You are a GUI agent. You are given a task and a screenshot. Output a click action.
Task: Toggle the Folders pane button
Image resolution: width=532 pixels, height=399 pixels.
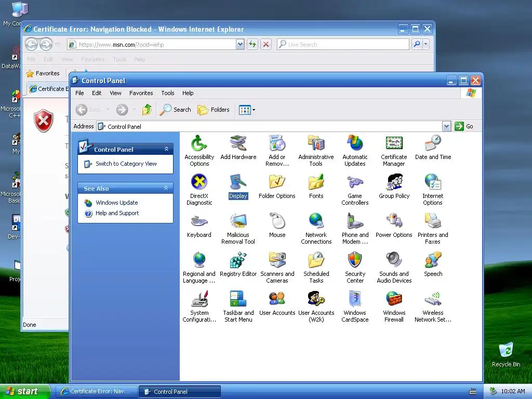tap(214, 110)
